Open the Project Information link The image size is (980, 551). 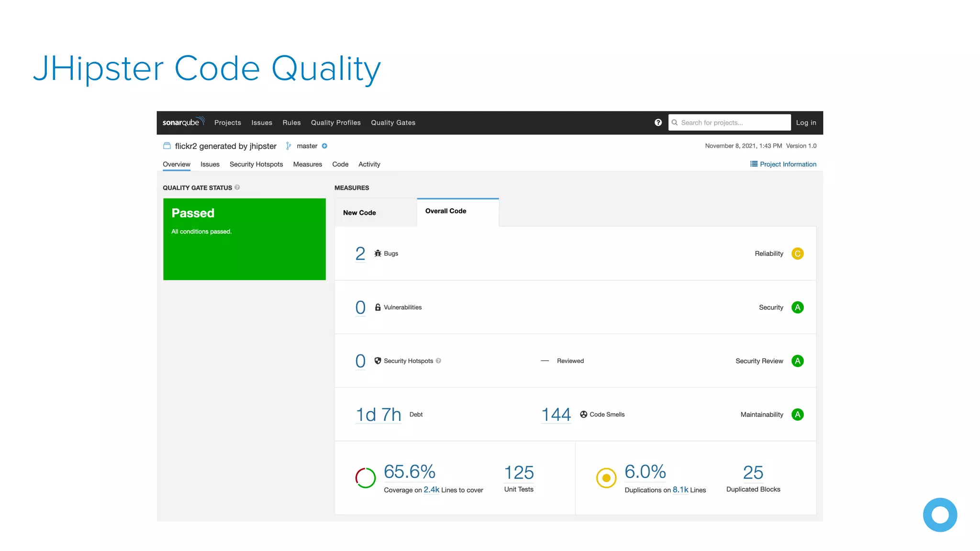pyautogui.click(x=783, y=164)
